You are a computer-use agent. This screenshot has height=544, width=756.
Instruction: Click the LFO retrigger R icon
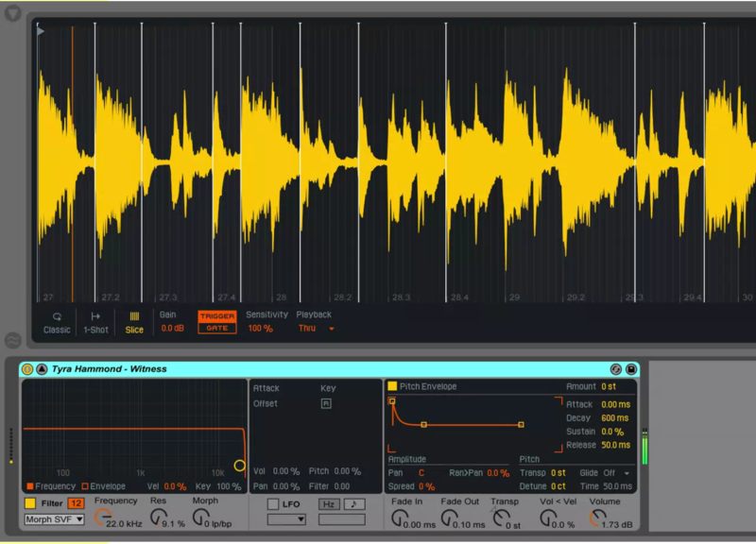point(326,403)
